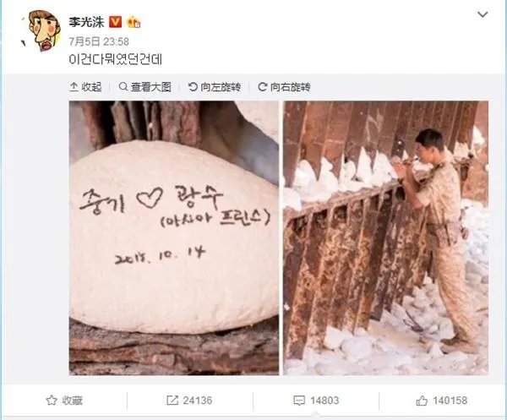Click the counterclockwise rotate arrow icon

tap(193, 87)
